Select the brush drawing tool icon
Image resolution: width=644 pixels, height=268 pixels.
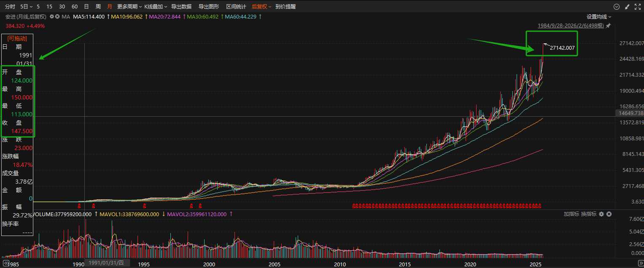tap(627, 7)
